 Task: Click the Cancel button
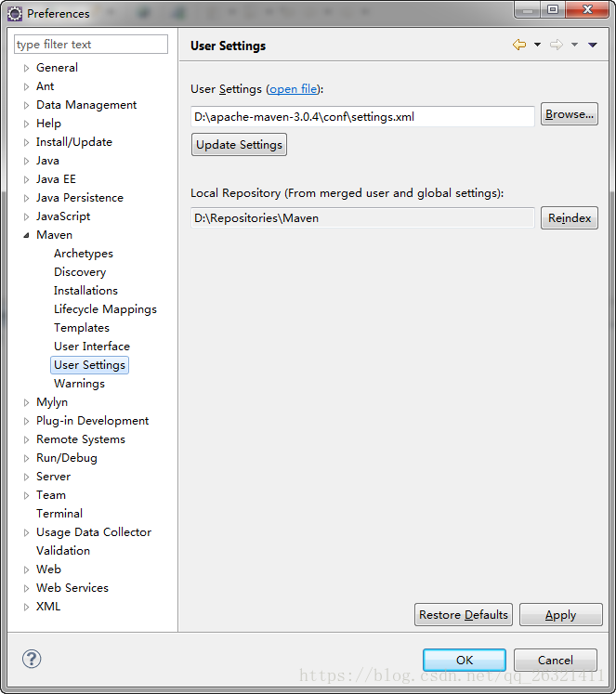click(x=556, y=660)
